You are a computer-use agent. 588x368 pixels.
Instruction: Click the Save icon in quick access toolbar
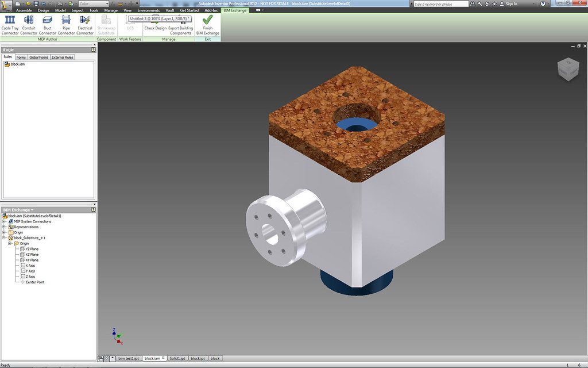click(x=36, y=4)
